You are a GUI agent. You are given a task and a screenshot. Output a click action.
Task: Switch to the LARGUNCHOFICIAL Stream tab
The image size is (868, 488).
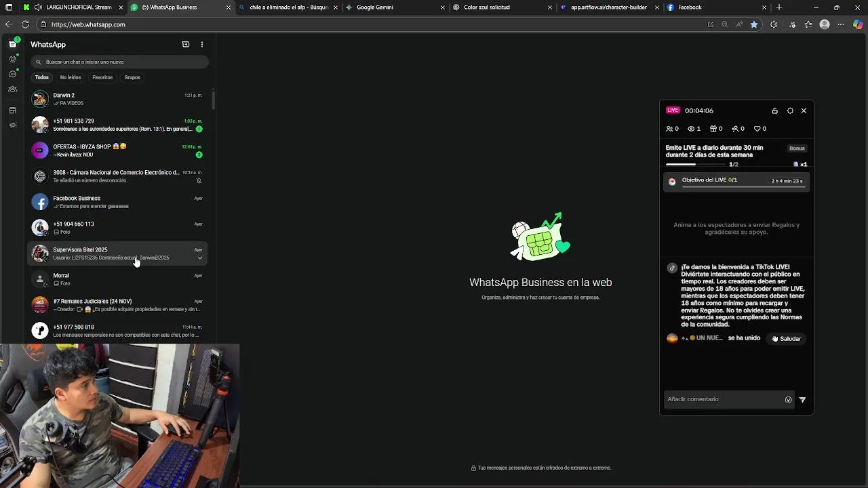[x=73, y=7]
